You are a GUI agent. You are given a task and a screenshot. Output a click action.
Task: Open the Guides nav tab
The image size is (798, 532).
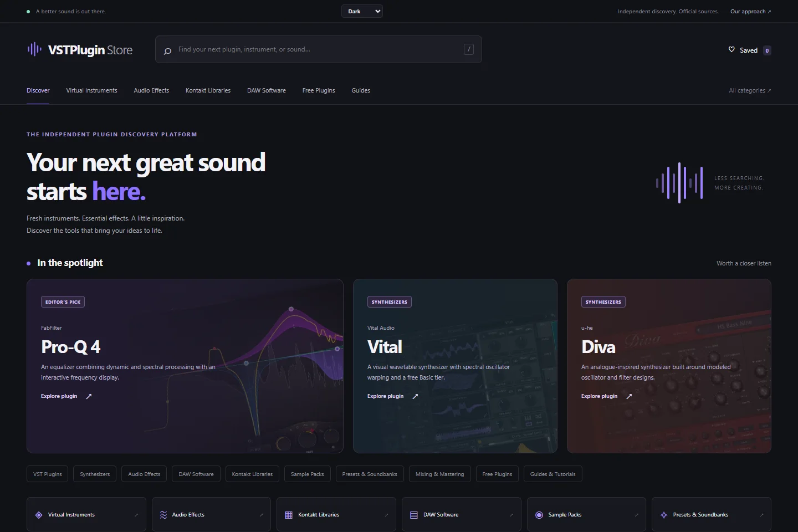coord(361,90)
